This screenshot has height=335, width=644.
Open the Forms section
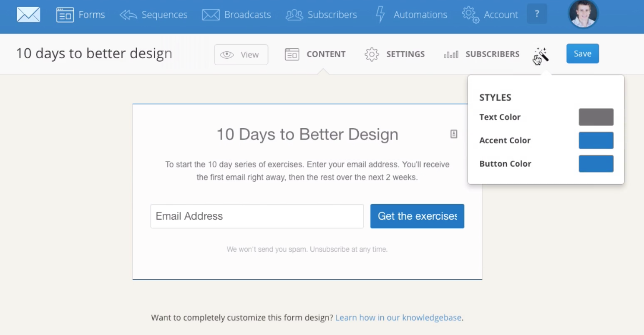coord(80,15)
